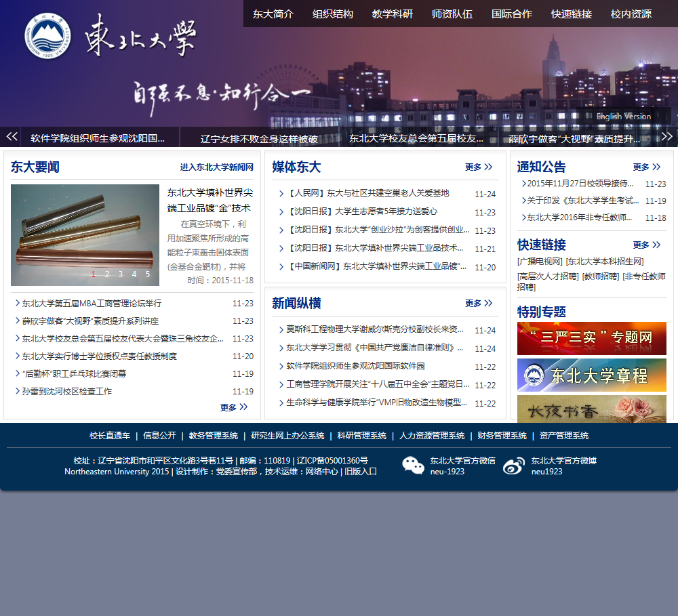Click [东北大学本科招生网] quick link
678x616 pixels.
click(605, 262)
